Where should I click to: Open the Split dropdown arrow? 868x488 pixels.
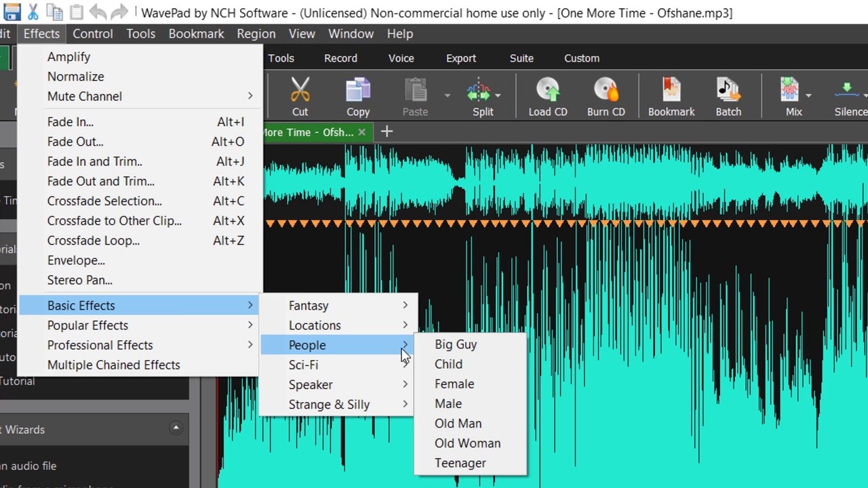(498, 96)
